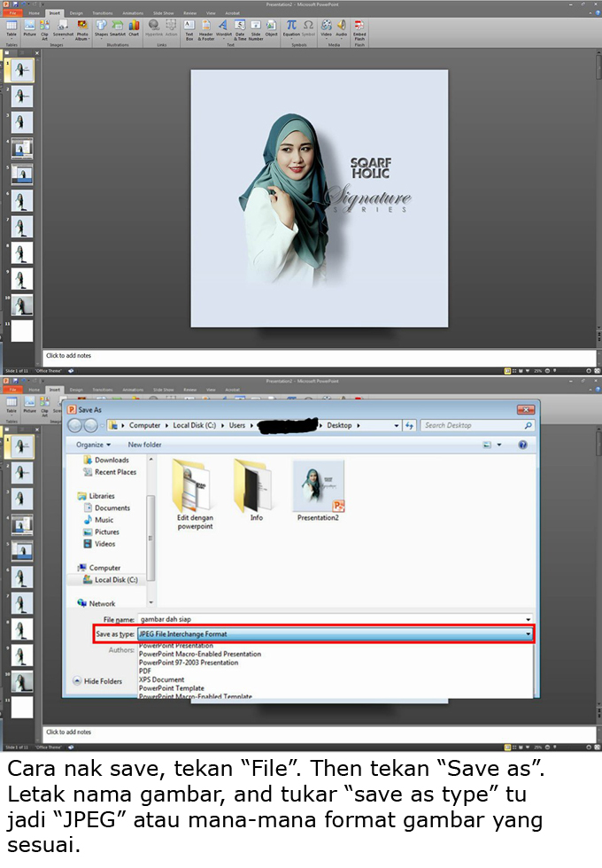This screenshot has width=602, height=868.
Task: Expand the File name history dropdown arrow
Action: (528, 619)
